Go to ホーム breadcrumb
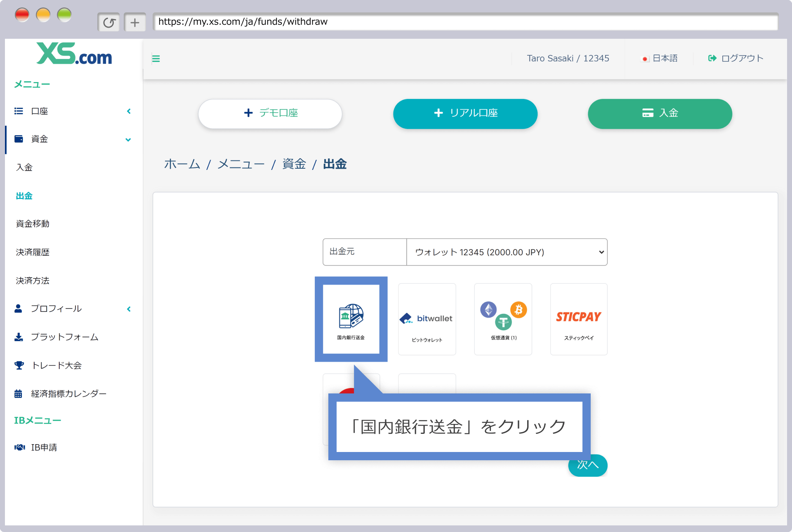 pos(182,164)
